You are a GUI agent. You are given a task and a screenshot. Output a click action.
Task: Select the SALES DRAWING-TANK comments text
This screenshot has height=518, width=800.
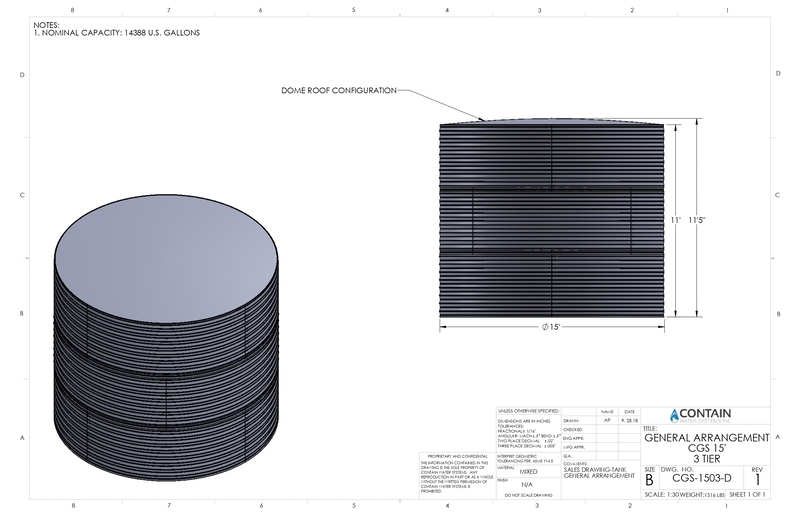click(x=599, y=473)
